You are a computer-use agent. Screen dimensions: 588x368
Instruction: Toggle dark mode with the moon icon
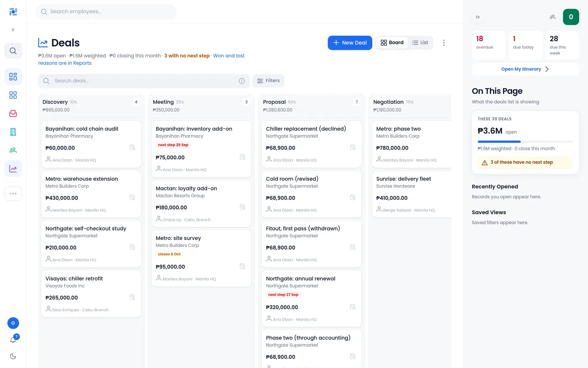coord(13,356)
